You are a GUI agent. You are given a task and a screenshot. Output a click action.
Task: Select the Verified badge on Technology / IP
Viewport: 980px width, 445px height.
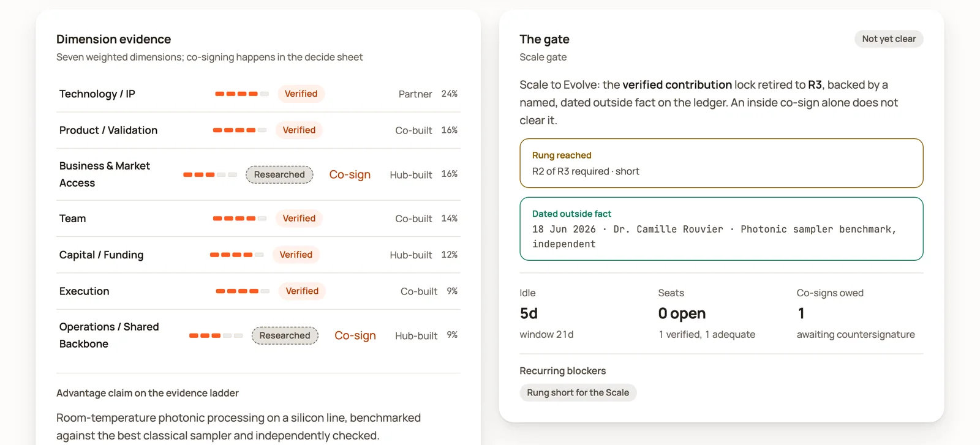(301, 94)
